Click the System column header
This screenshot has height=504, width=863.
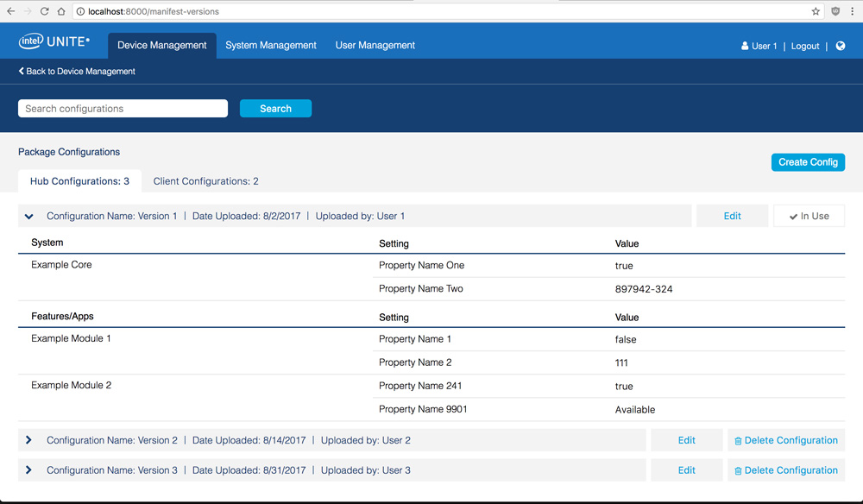47,243
